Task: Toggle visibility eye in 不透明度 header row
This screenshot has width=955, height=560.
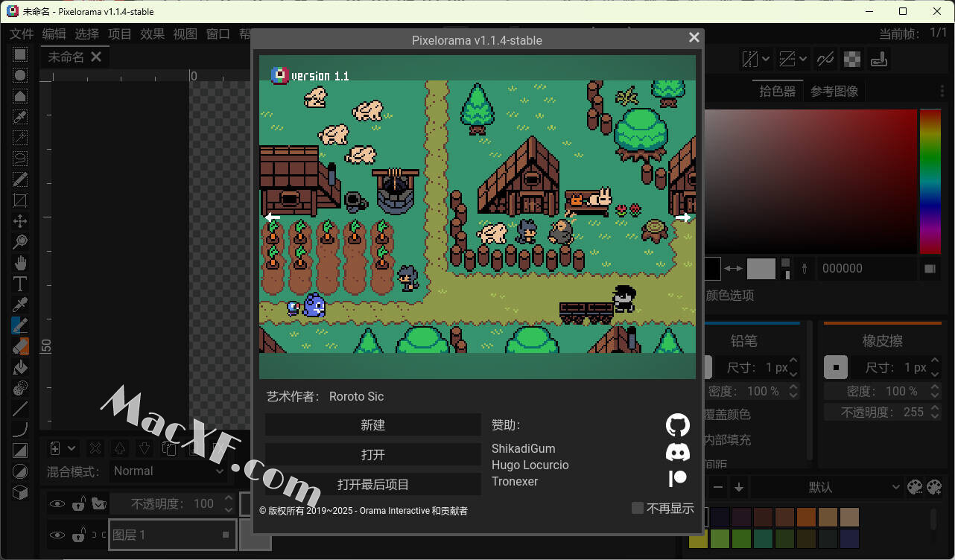Action: pyautogui.click(x=57, y=504)
